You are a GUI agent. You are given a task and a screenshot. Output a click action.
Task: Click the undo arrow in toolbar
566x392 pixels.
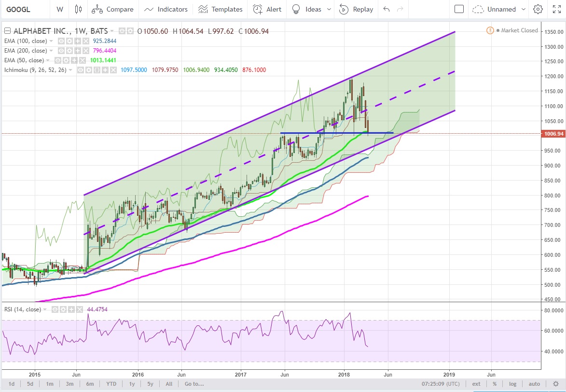tap(386, 9)
